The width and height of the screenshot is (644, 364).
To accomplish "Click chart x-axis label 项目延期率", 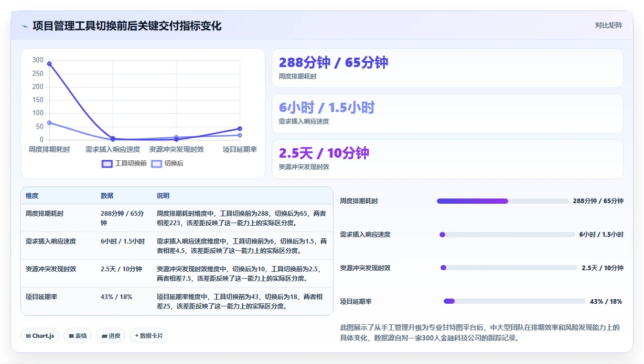I will (x=240, y=149).
